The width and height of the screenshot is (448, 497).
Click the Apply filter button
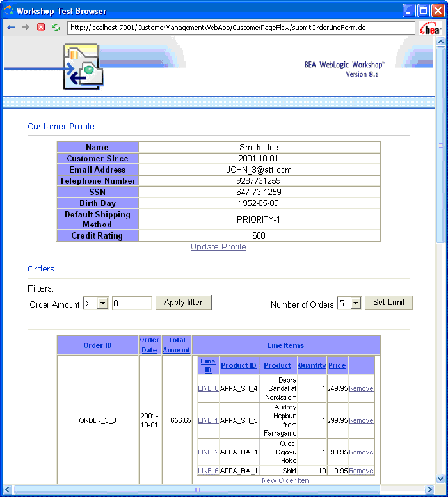pyautogui.click(x=183, y=303)
